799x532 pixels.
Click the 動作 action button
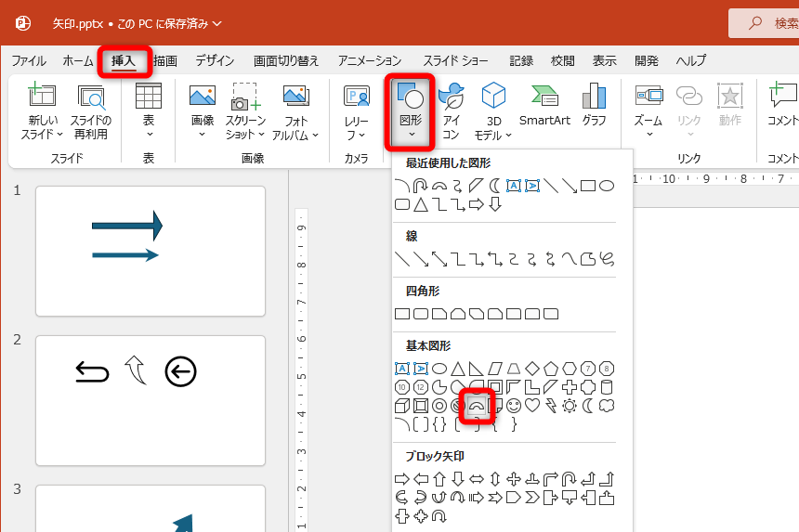point(729,106)
